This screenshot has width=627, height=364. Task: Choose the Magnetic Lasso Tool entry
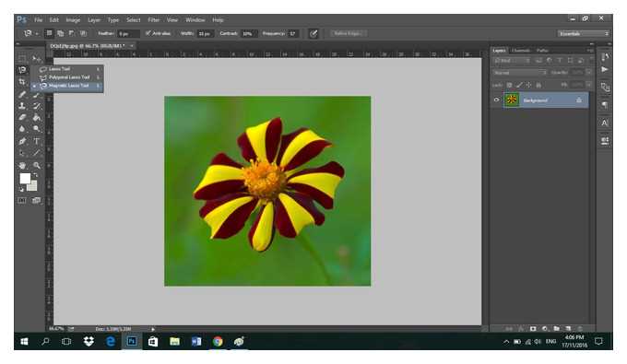tap(68, 86)
